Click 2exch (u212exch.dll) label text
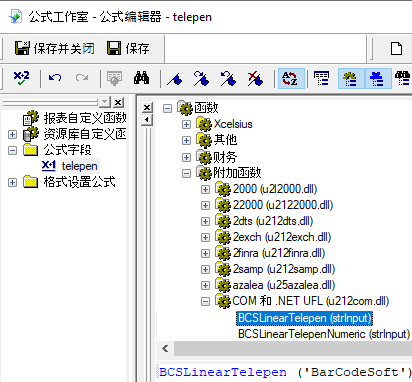 [x=282, y=237]
